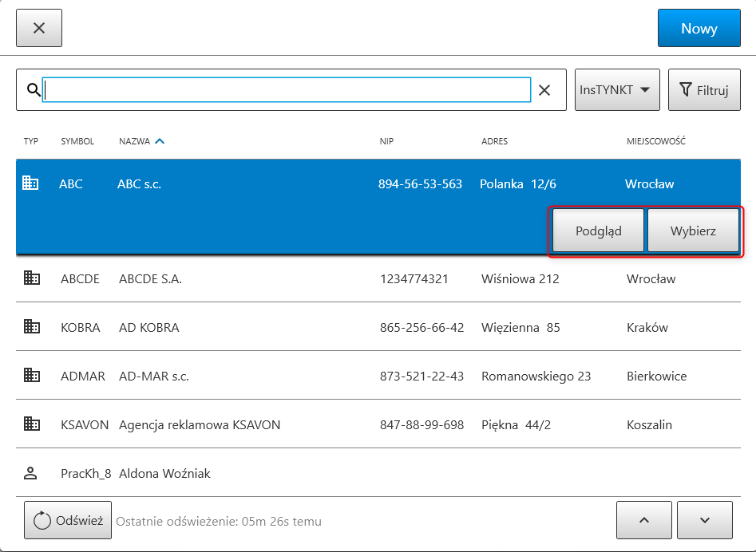Focus the search text field

(x=287, y=90)
